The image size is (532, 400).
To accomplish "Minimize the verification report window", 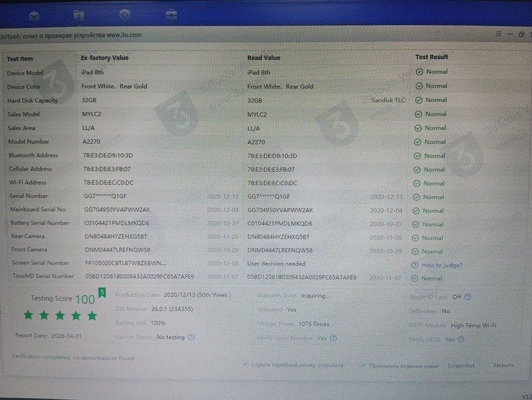I will pos(510,34).
